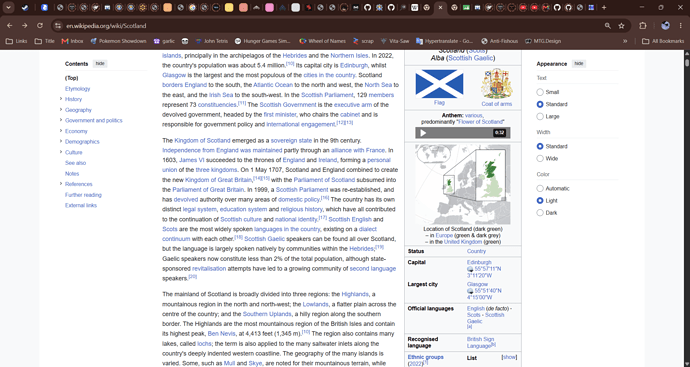Play the Flower of Scotland anthem audio
Viewport: 690px width, 367px height.
click(x=423, y=133)
